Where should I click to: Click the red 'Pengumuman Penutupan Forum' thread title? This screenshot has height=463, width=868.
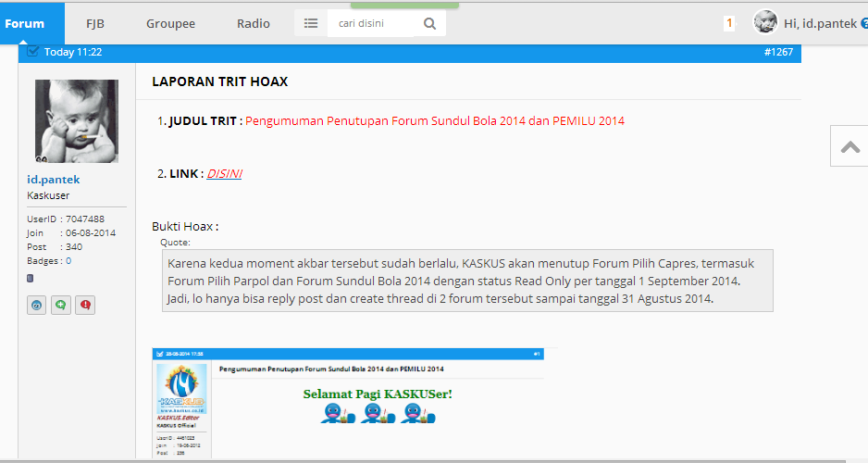coord(435,120)
